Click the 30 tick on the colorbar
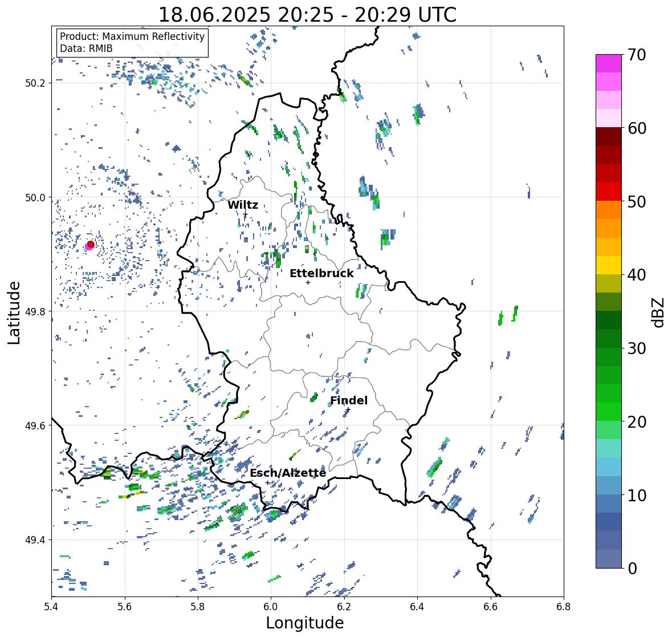Viewport: 672px width, 637px height. pyautogui.click(x=637, y=348)
